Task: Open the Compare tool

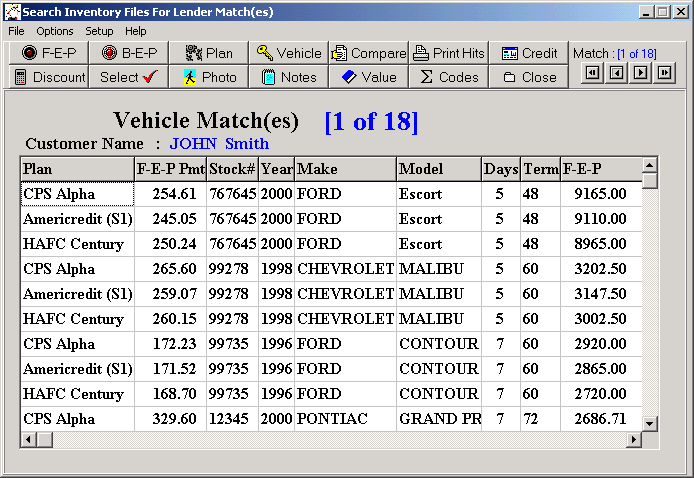Action: 368,53
